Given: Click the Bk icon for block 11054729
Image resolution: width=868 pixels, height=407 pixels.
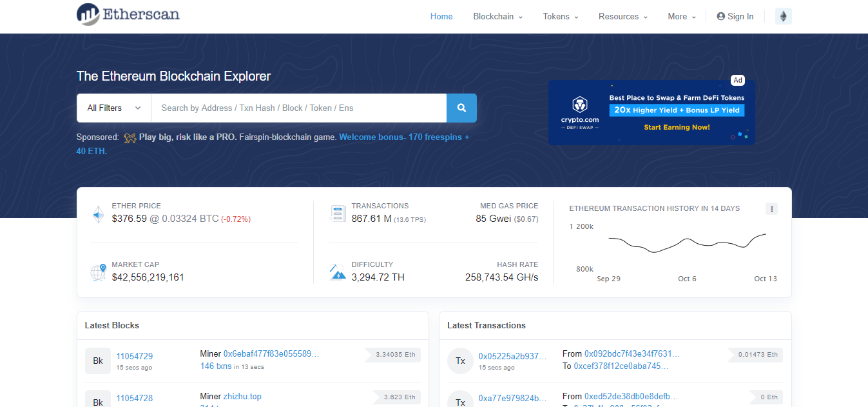Looking at the screenshot, I should (98, 361).
